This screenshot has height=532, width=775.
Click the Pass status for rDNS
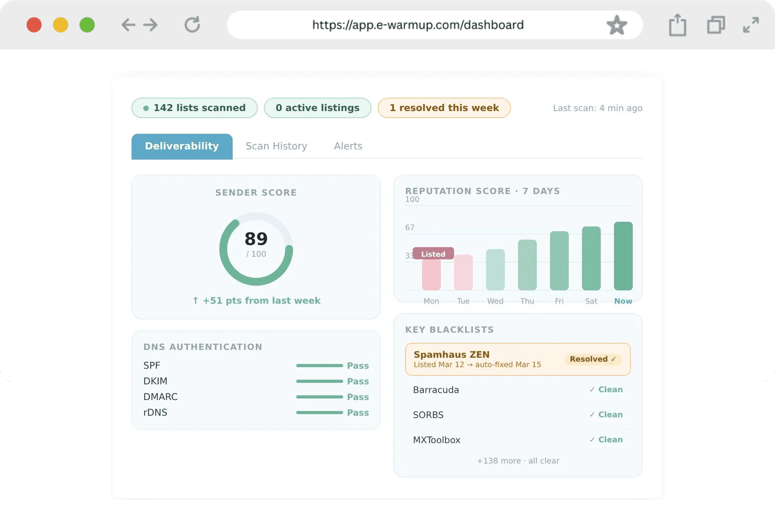click(358, 413)
